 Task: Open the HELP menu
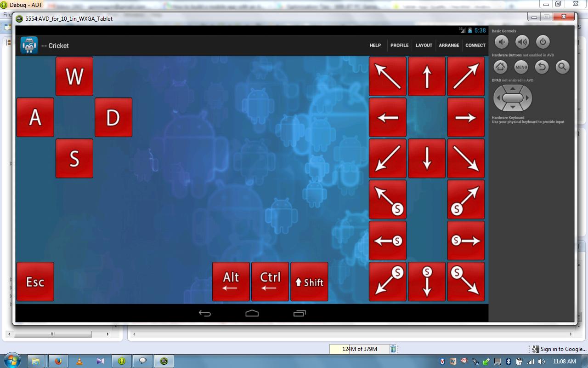click(375, 45)
